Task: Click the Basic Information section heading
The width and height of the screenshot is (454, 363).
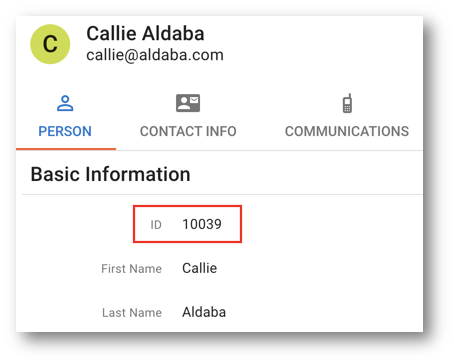Action: click(x=110, y=174)
